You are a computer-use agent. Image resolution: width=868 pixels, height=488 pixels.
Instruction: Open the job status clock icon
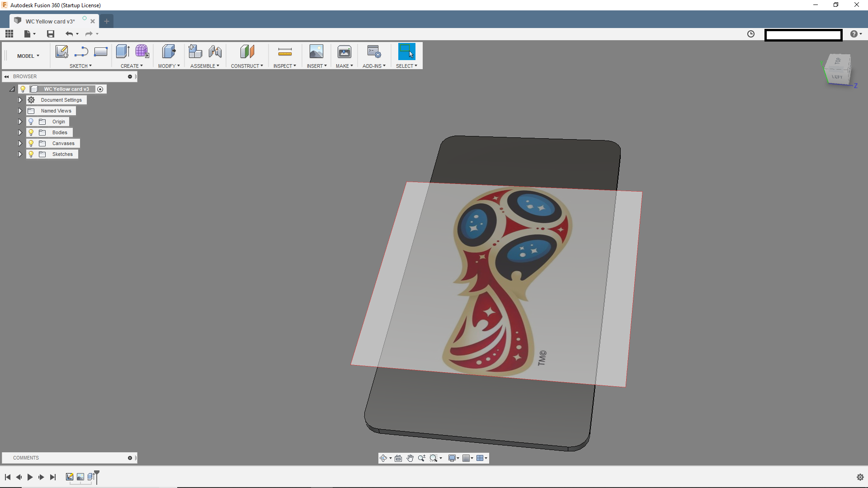pos(751,34)
